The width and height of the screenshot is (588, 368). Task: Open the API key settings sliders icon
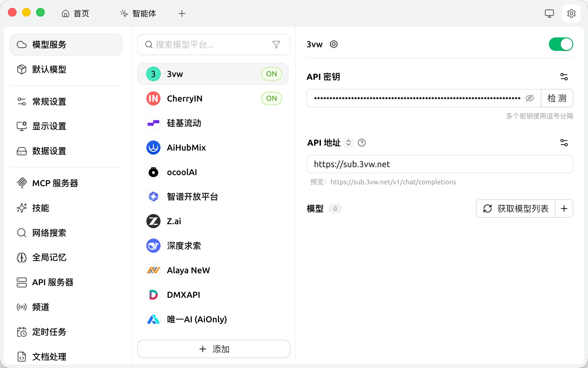point(564,77)
